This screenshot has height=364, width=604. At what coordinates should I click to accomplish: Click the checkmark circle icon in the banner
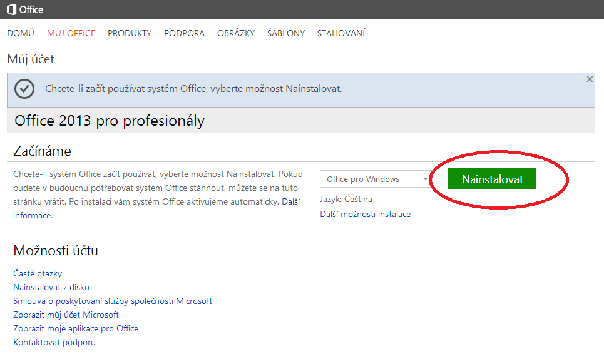point(24,89)
